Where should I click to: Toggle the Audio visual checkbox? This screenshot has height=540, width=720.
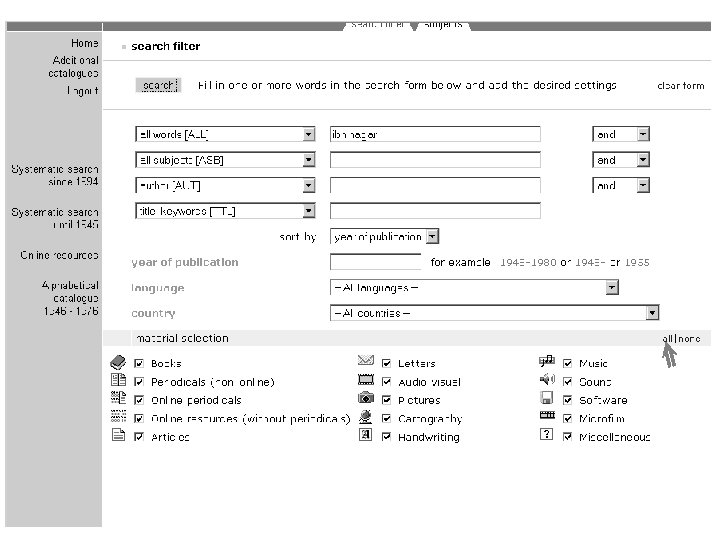(x=386, y=382)
